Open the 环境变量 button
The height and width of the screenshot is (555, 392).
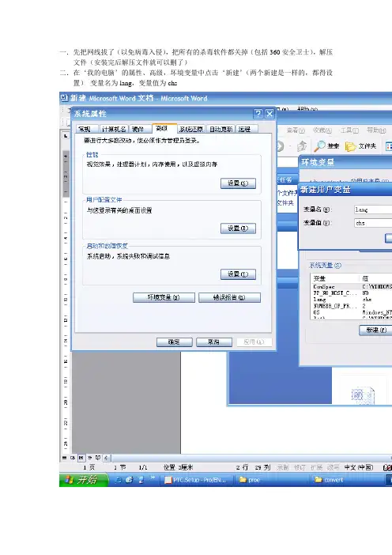tap(164, 297)
